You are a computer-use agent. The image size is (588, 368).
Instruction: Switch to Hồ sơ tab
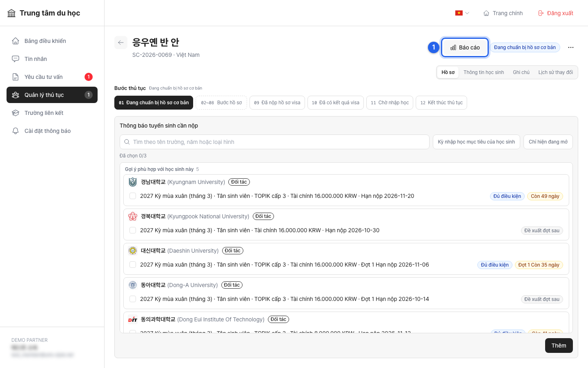pos(448,72)
